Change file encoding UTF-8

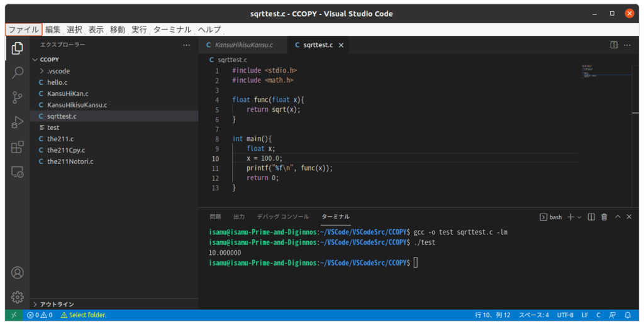tap(565, 315)
